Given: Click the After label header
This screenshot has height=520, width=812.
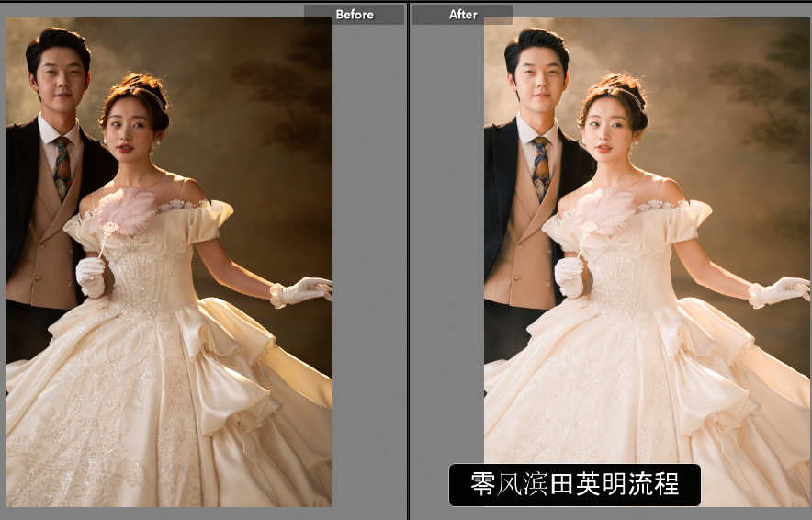Looking at the screenshot, I should pyautogui.click(x=463, y=15).
